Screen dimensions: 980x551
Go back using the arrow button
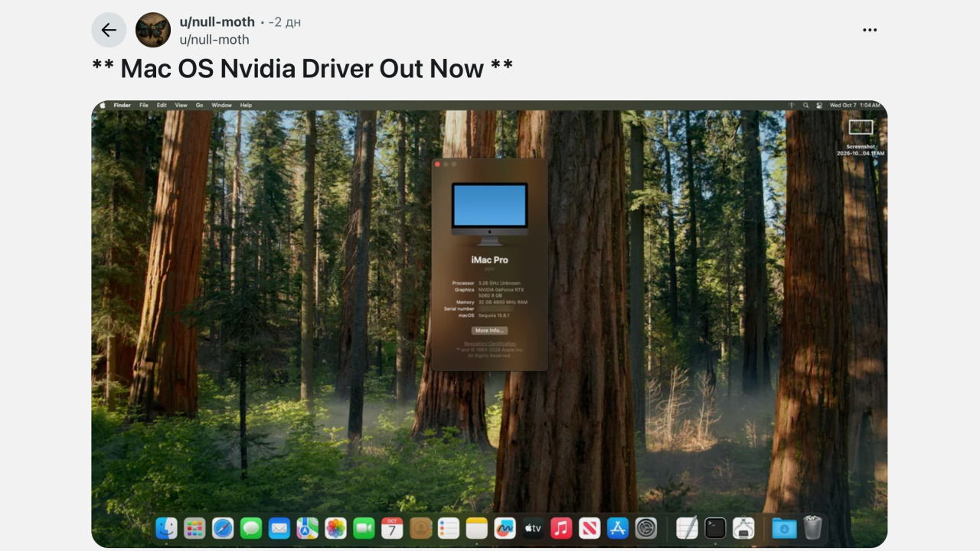pyautogui.click(x=109, y=30)
